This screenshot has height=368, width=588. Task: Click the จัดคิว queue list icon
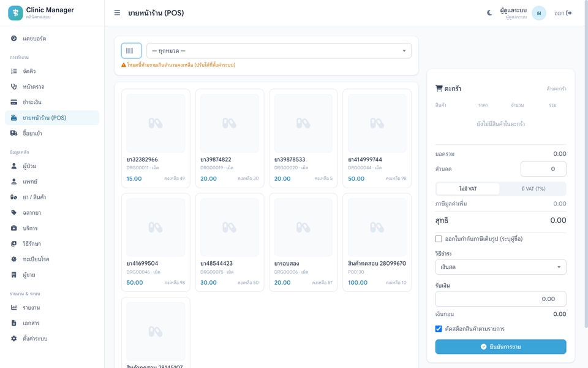pyautogui.click(x=14, y=71)
